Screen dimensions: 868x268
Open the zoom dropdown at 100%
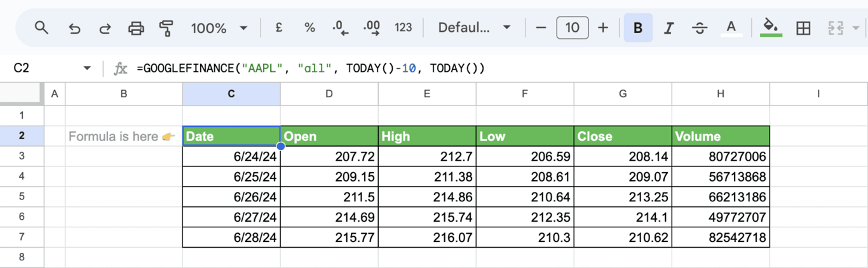[219, 28]
